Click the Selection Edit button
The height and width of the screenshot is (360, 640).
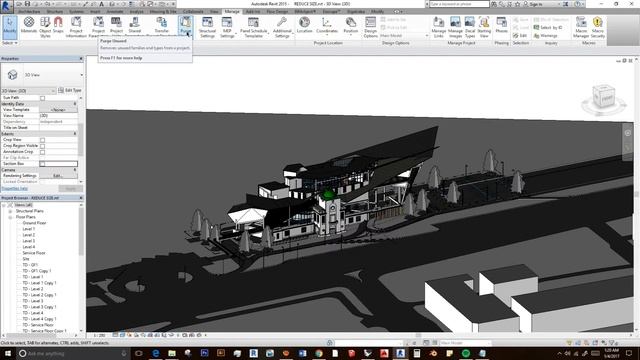click(x=520, y=36)
